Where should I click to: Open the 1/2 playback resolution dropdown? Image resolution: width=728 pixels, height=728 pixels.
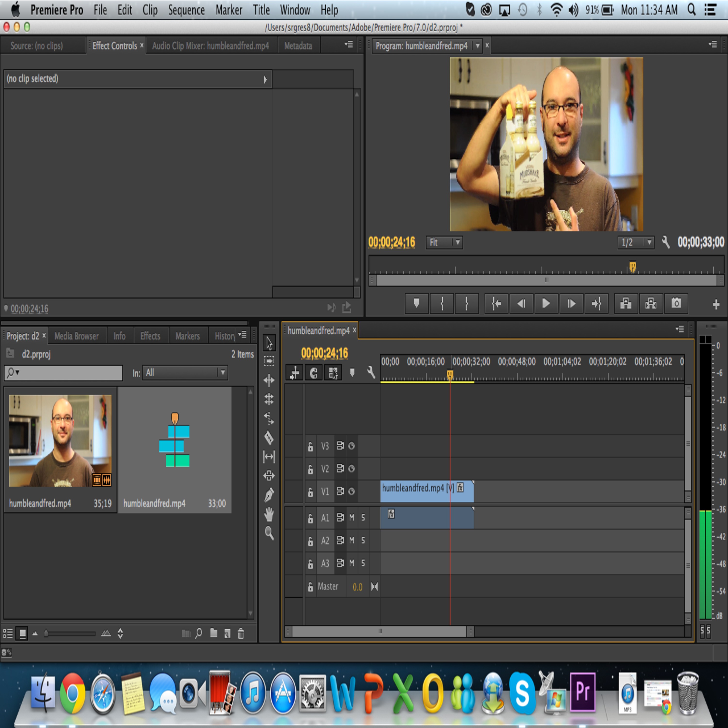[x=636, y=242]
